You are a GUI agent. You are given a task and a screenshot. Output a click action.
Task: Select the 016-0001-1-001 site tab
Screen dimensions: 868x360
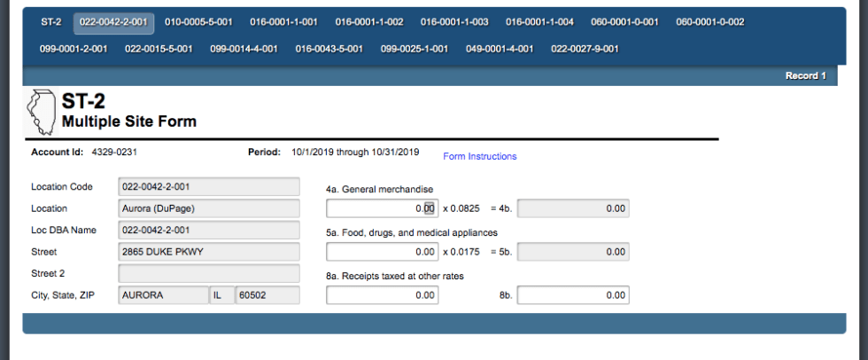[x=283, y=22]
